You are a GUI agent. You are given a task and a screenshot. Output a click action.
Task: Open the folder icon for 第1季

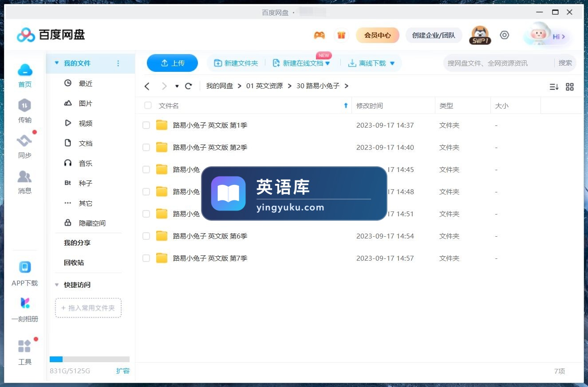162,125
